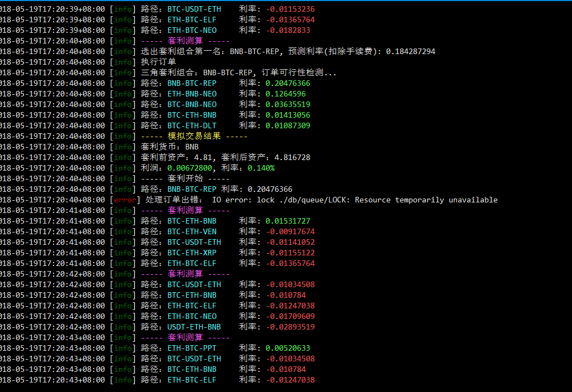This screenshot has width=572, height=392.
Task: Select rate value 0.01087309
Action: click(288, 125)
